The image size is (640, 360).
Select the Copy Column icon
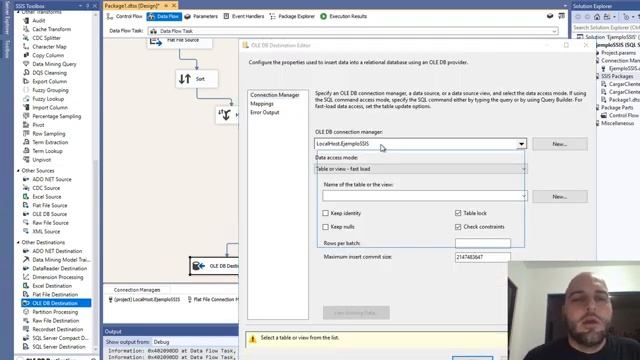click(x=26, y=55)
